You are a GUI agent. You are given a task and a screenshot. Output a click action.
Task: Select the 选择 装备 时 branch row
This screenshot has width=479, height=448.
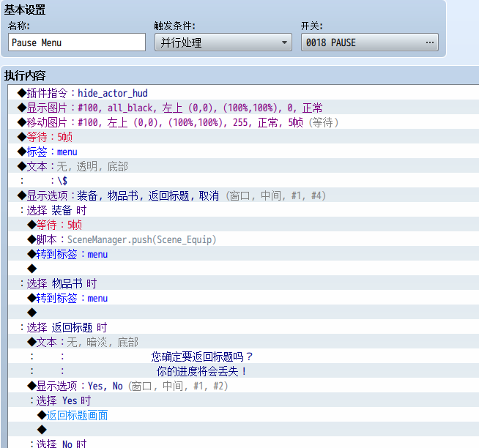(244, 210)
